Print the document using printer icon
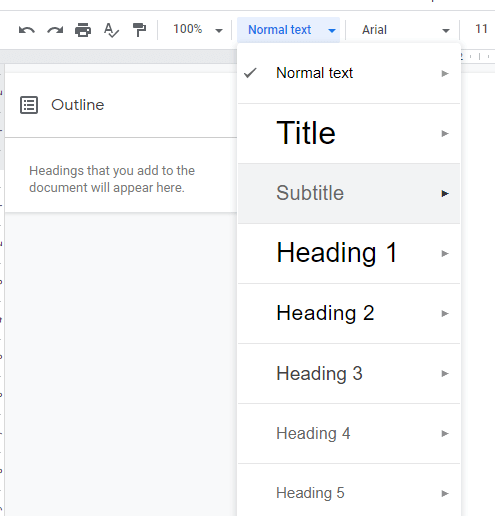Image resolution: width=495 pixels, height=516 pixels. pyautogui.click(x=83, y=30)
